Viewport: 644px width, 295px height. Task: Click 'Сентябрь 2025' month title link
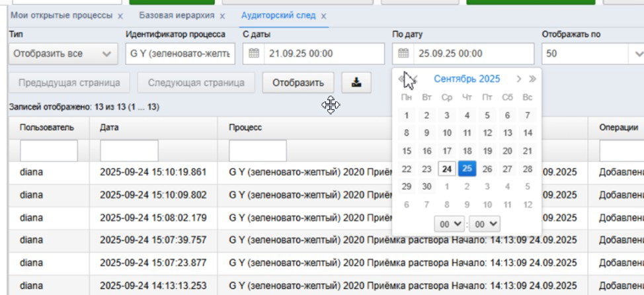467,79
